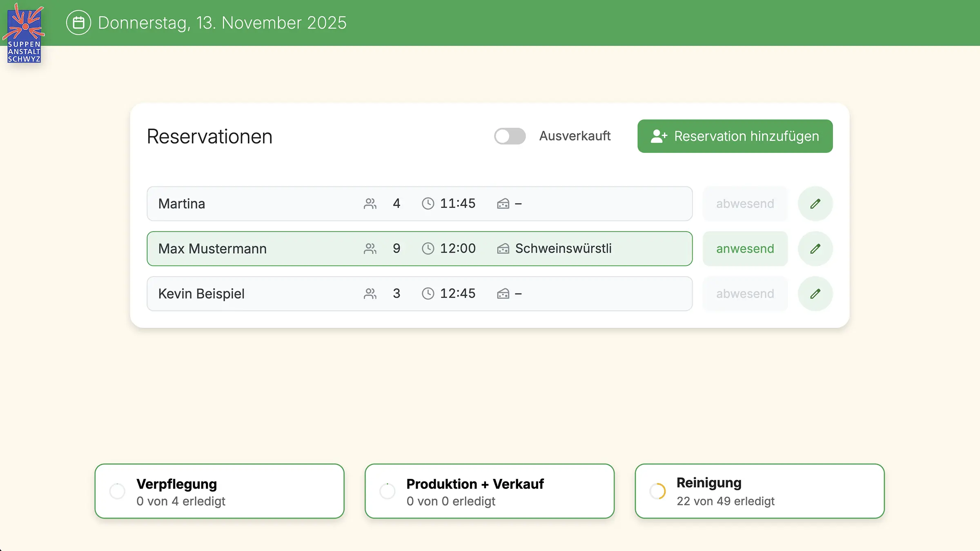
Task: Open the Reinigung task card
Action: click(759, 491)
